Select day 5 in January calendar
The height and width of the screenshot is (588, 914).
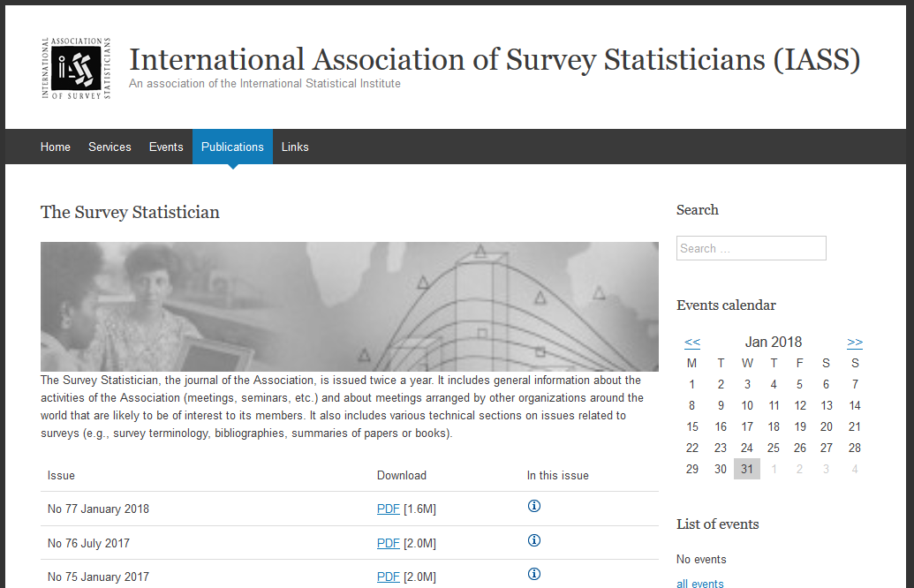[x=800, y=385]
